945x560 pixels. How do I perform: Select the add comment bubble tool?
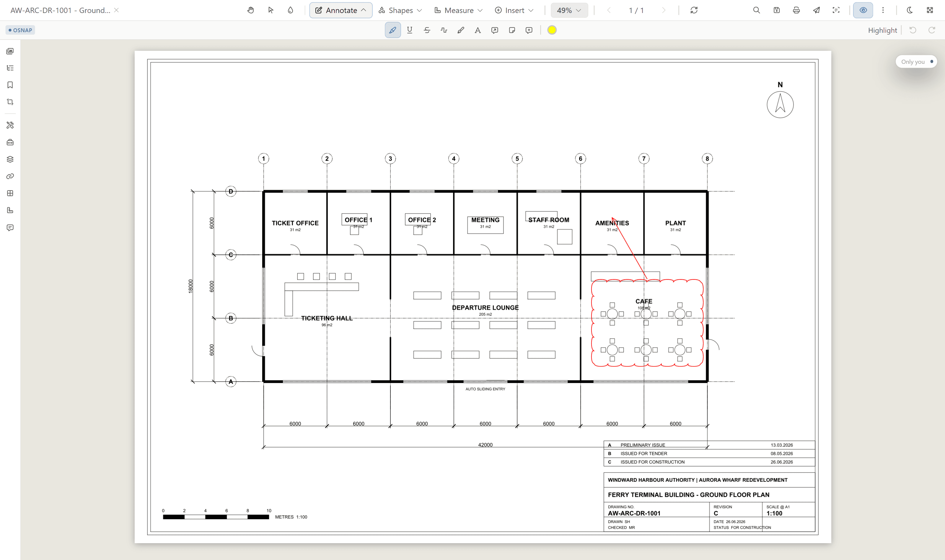click(x=529, y=30)
